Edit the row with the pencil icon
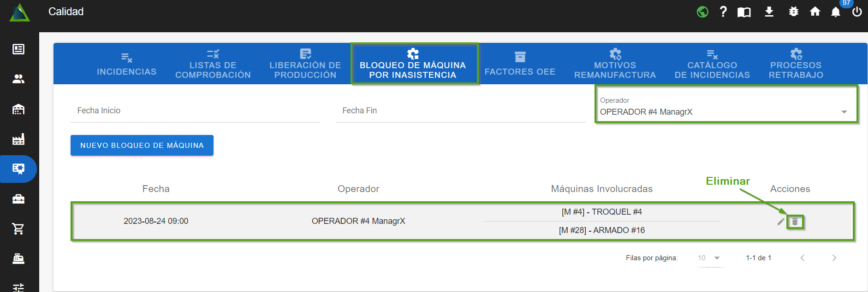The width and height of the screenshot is (868, 292). 780,222
